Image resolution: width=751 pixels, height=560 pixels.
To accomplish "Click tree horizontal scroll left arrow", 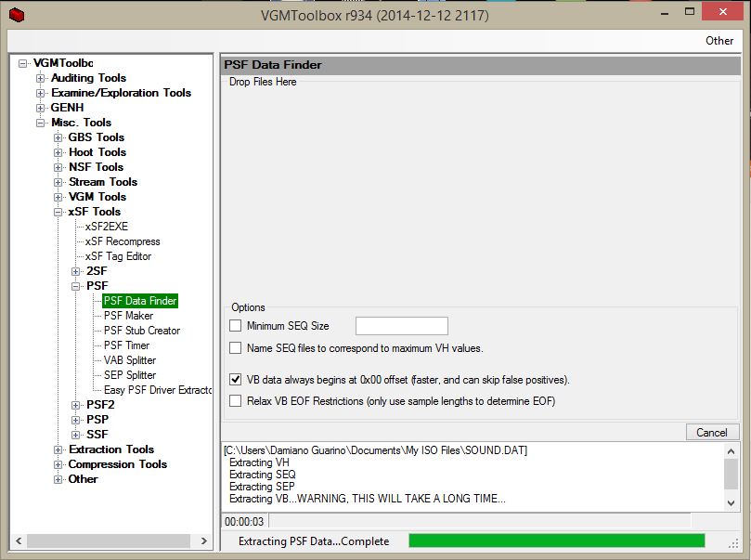I will click(19, 540).
